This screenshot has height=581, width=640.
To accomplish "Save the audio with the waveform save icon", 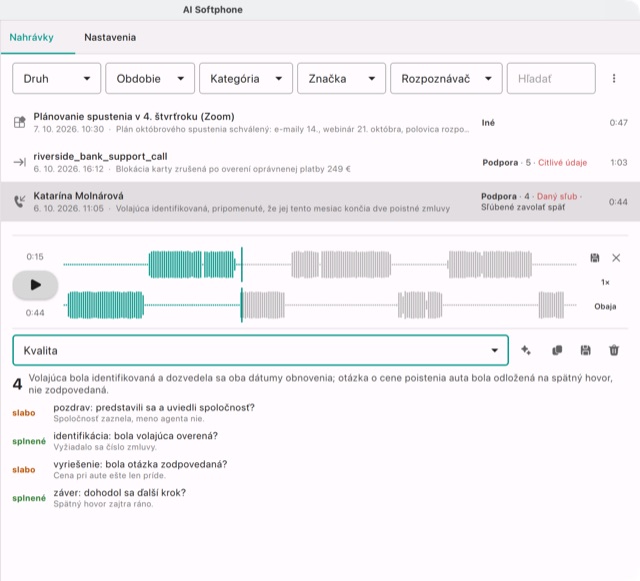I will pos(595,258).
